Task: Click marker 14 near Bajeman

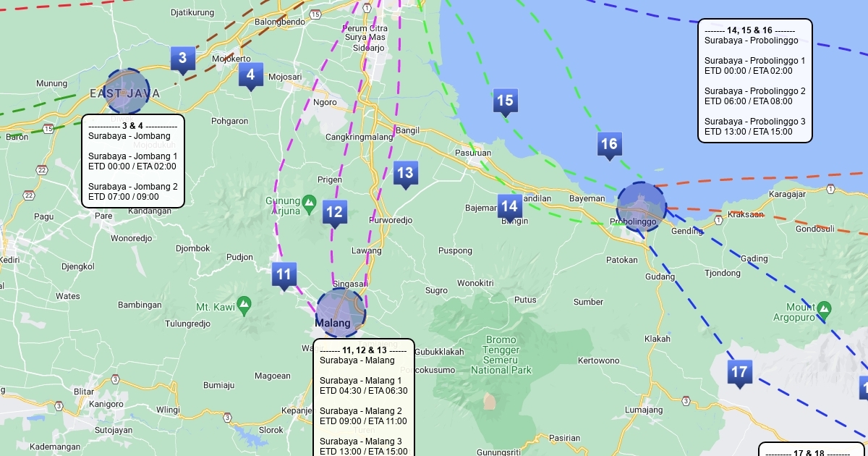Action: pos(509,206)
